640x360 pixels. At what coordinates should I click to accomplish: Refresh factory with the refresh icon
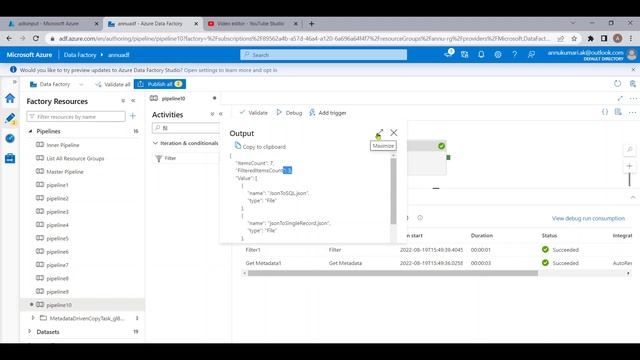pyautogui.click(x=618, y=84)
